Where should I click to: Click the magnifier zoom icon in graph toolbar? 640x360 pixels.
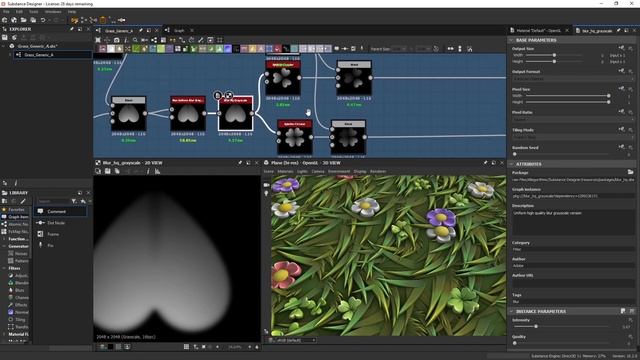135,40
